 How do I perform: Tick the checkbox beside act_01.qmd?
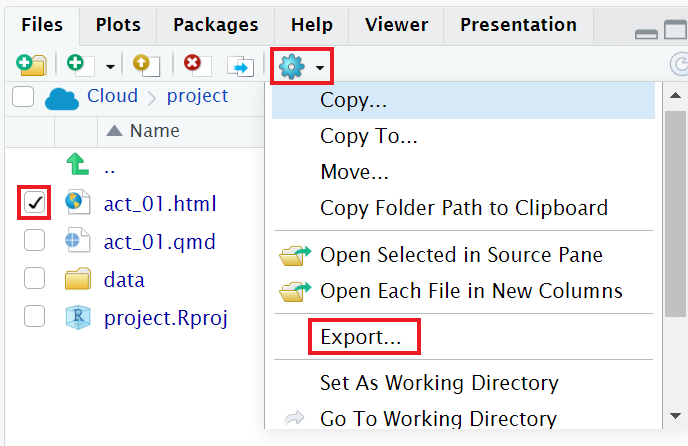pyautogui.click(x=35, y=241)
